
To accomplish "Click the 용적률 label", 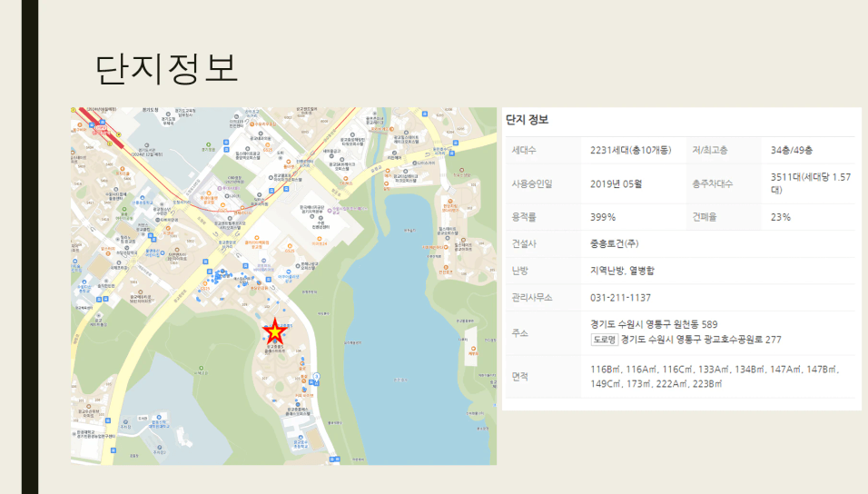I will [x=524, y=217].
